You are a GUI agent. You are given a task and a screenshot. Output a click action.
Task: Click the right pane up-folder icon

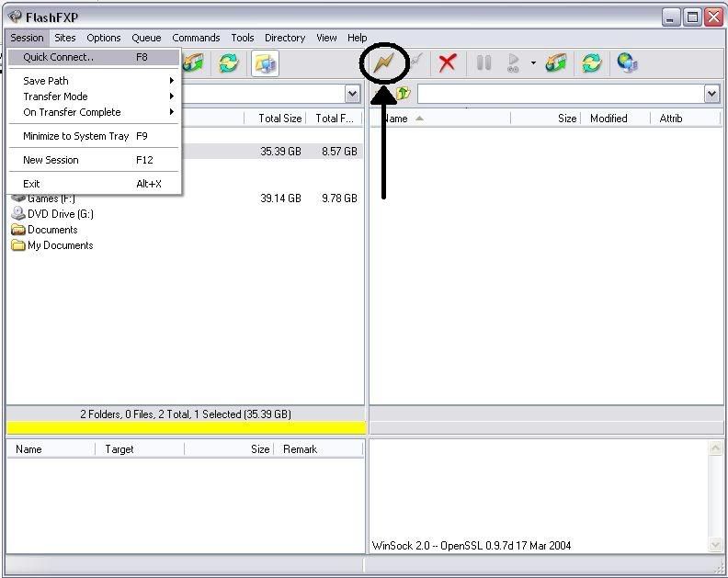click(403, 94)
